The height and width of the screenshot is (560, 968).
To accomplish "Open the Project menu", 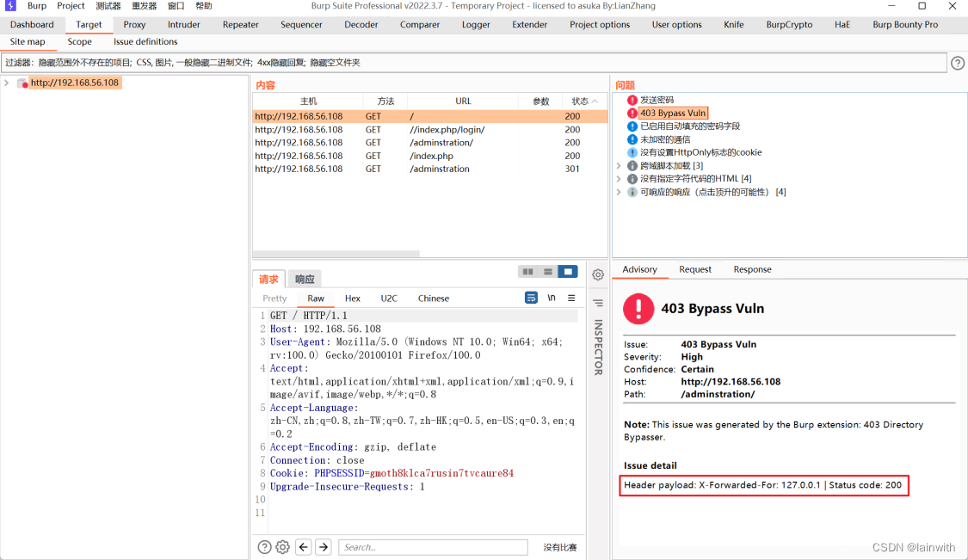I will tap(71, 6).
